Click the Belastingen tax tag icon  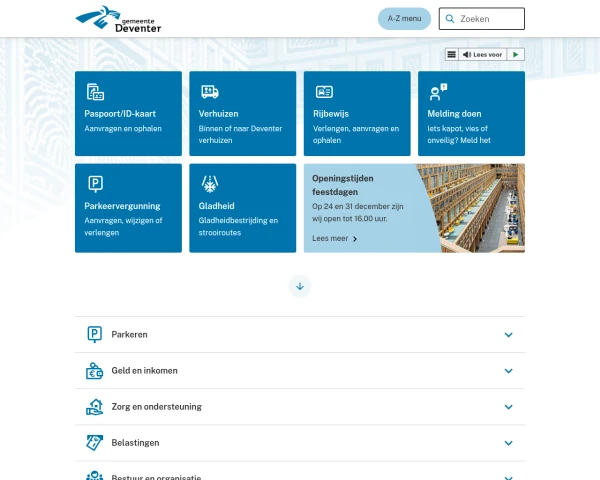coord(94,442)
